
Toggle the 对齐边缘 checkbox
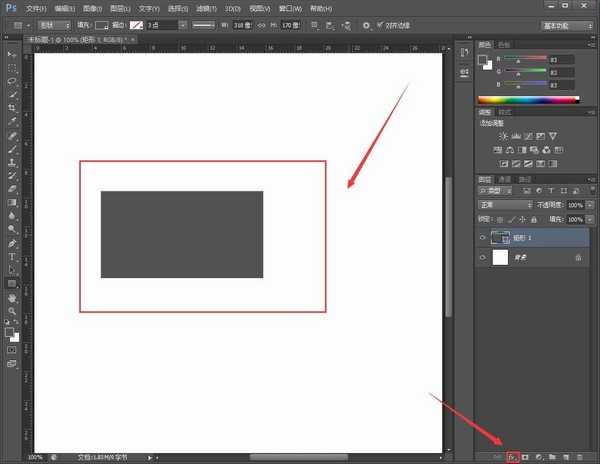379,25
